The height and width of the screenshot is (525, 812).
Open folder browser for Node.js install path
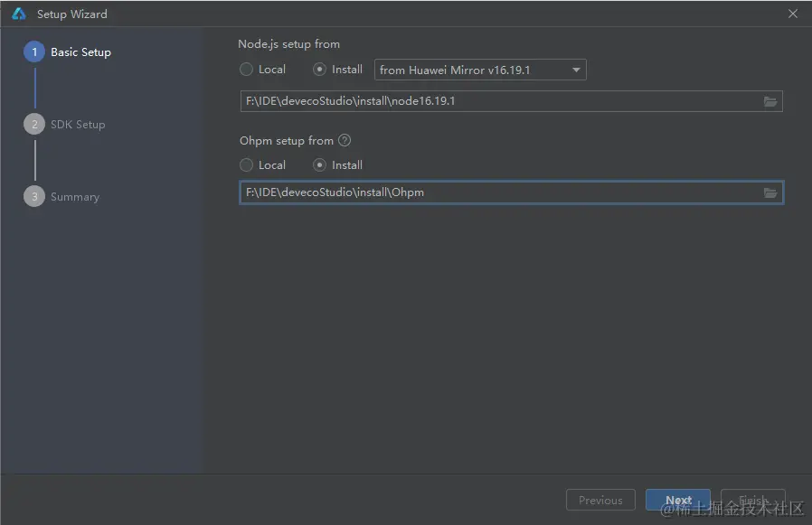(x=770, y=101)
